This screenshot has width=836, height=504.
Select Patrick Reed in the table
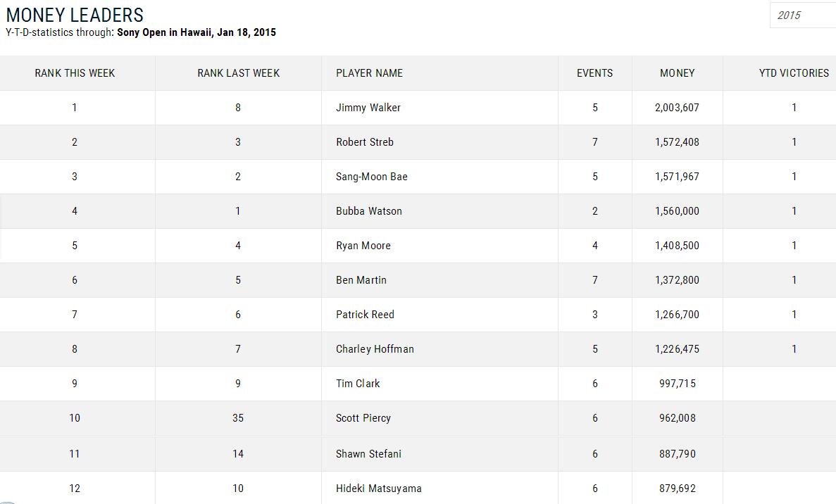[365, 315]
